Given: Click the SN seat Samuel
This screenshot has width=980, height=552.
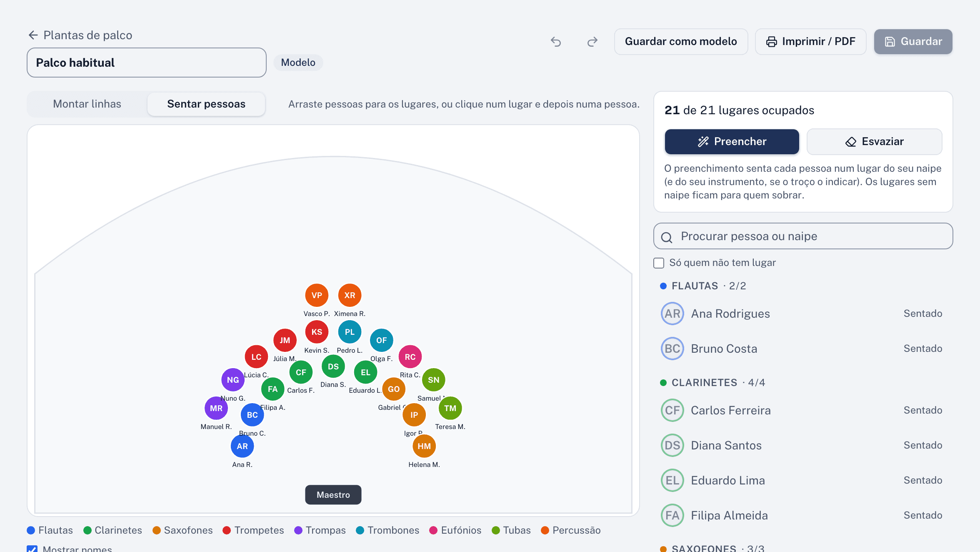Looking at the screenshot, I should tap(434, 380).
